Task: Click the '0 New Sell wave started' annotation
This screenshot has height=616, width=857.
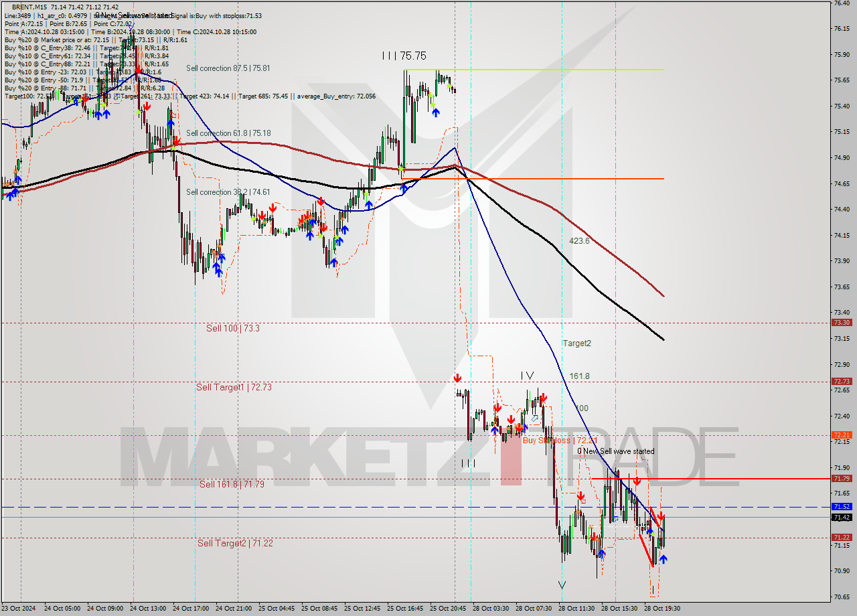Action: tap(616, 451)
